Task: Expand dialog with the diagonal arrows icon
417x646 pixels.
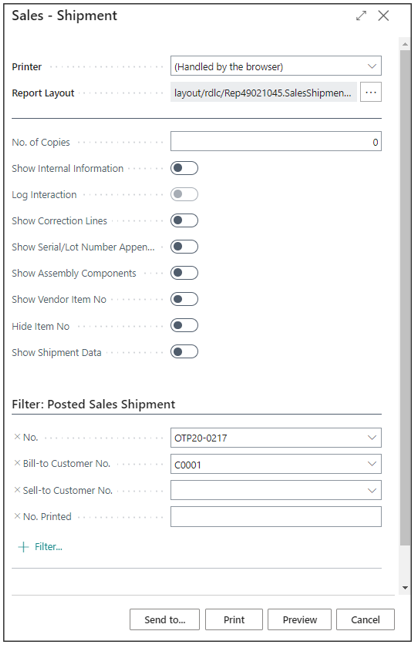Action: click(361, 16)
